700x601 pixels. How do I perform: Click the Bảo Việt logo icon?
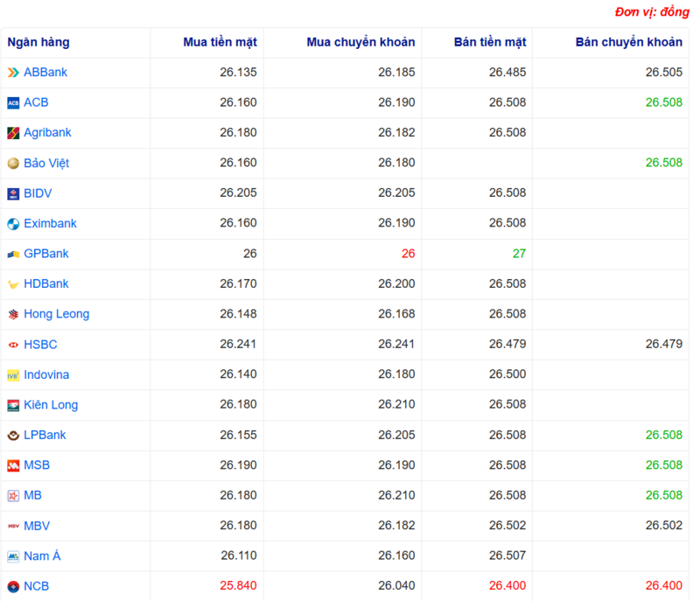[x=13, y=164]
